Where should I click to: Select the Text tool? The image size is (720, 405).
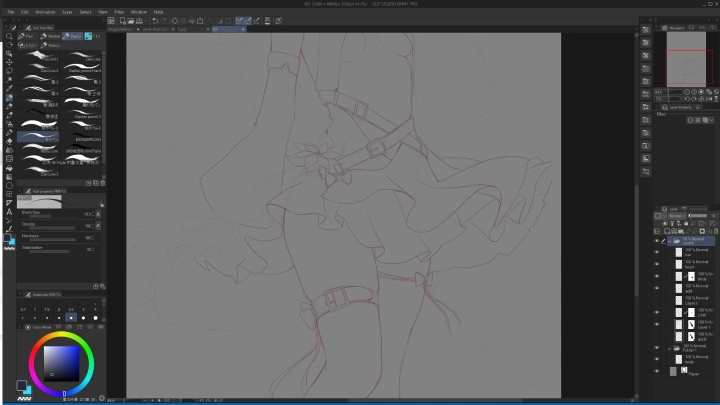point(9,212)
